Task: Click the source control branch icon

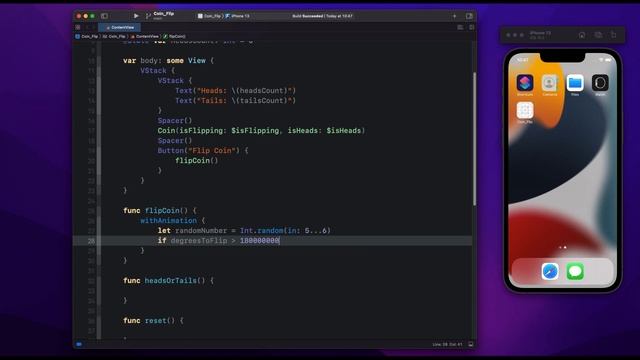Action: tap(148, 16)
